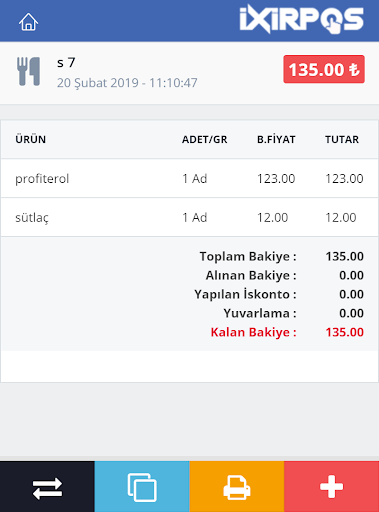The height and width of the screenshot is (512, 379).
Task: Click the B.FİYAT column header
Action: point(276,139)
